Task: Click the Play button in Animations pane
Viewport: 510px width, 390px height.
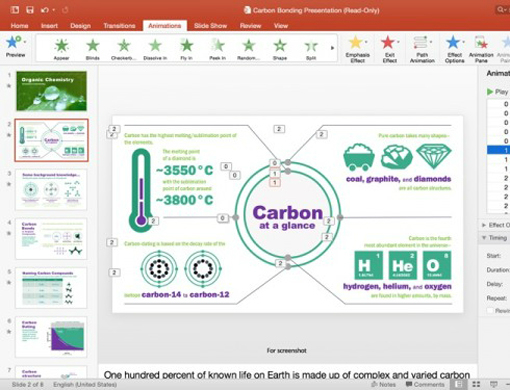Action: click(498, 92)
